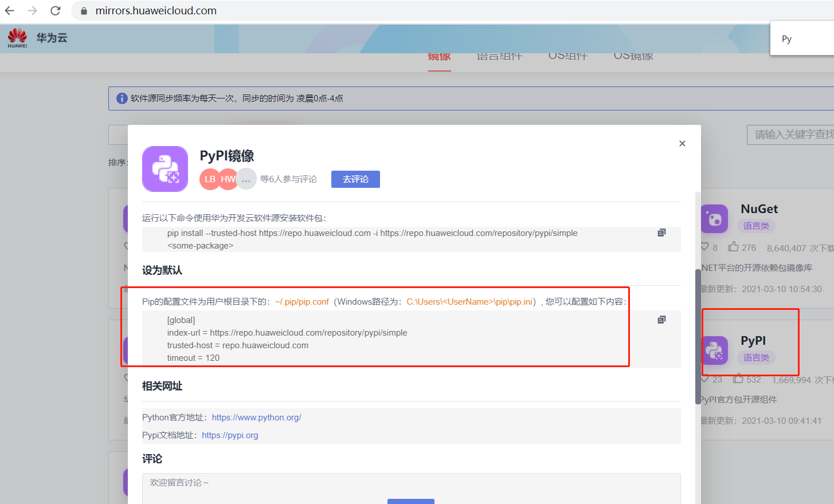Screen dimensions: 834x504
Task: Click the 语言类 tag under NuGet
Action: point(756,226)
